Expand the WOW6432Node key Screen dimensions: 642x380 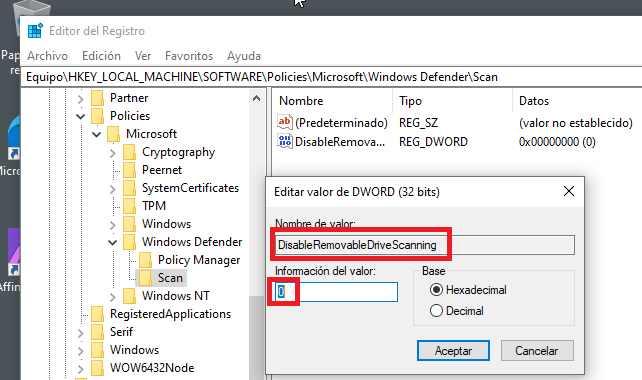pos(81,369)
